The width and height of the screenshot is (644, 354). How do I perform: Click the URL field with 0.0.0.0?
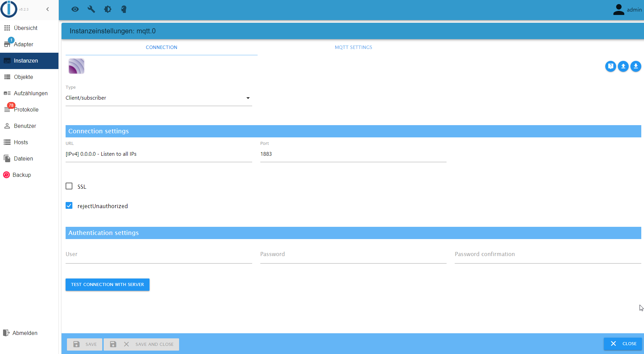pyautogui.click(x=159, y=154)
